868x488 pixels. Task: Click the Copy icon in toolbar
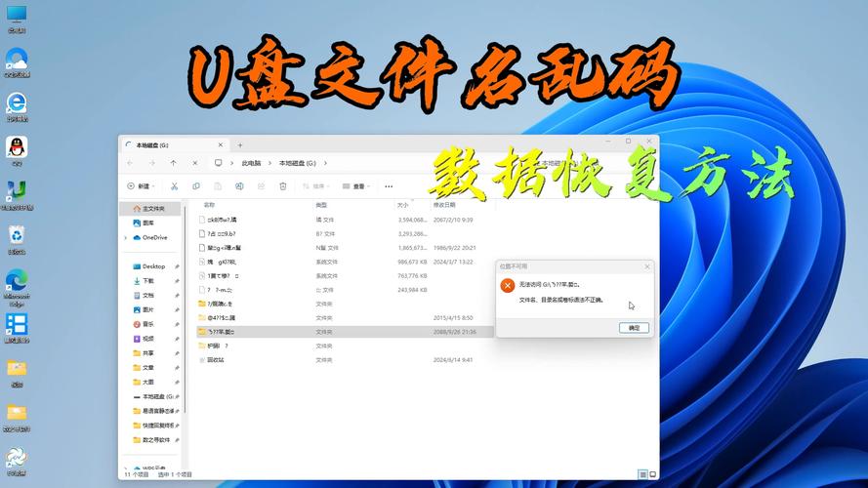(196, 186)
